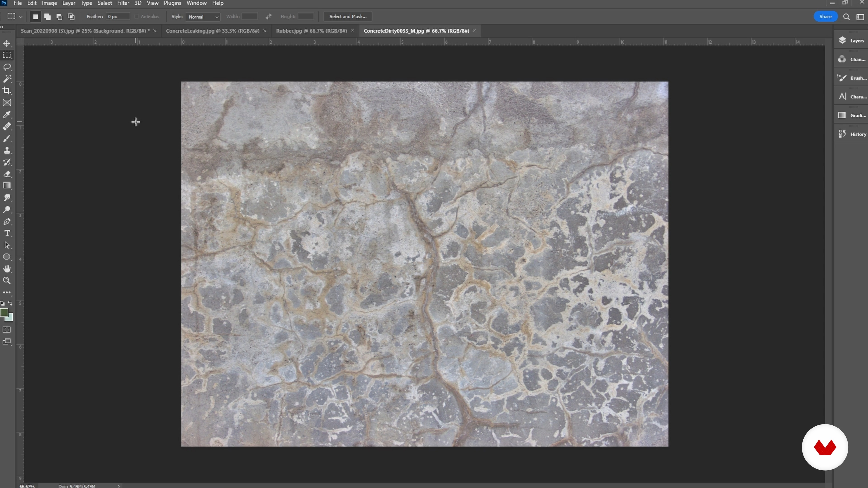Choose New selection mode
This screenshot has width=868, height=488.
pos(35,16)
